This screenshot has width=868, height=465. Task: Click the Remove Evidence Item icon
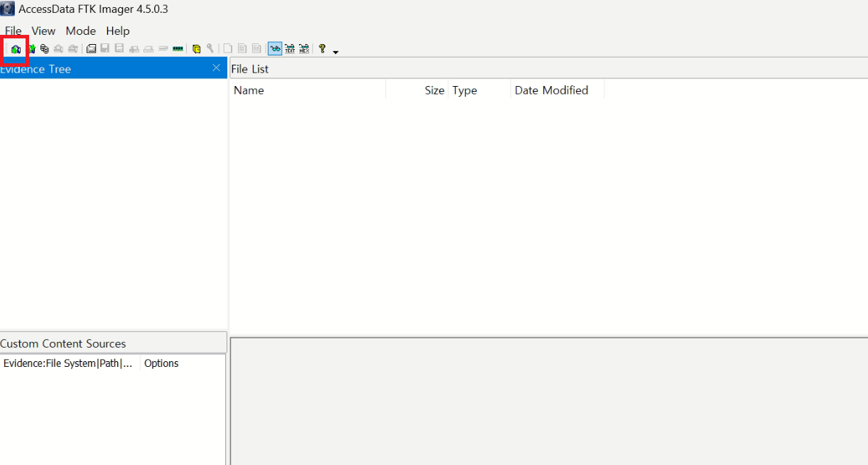(58, 49)
